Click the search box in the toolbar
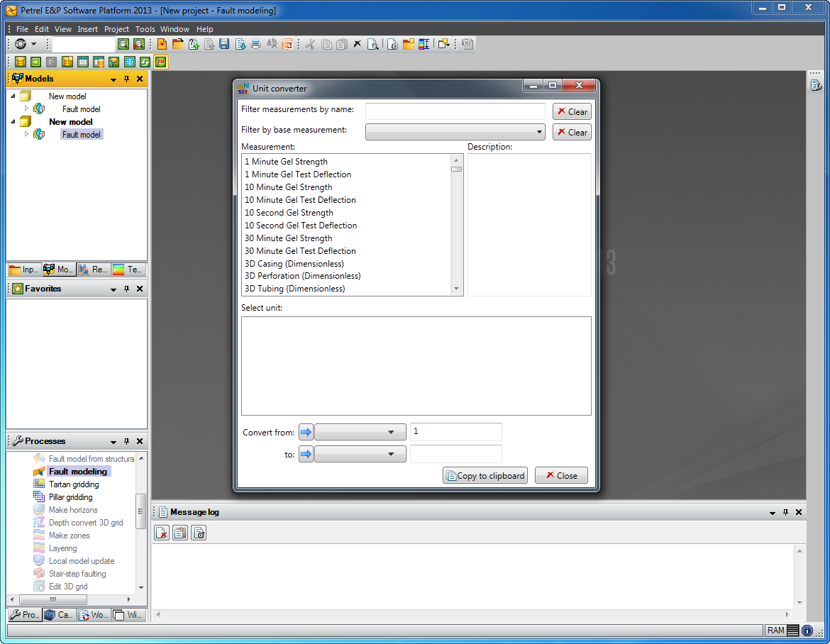The width and height of the screenshot is (830, 644). click(x=84, y=45)
